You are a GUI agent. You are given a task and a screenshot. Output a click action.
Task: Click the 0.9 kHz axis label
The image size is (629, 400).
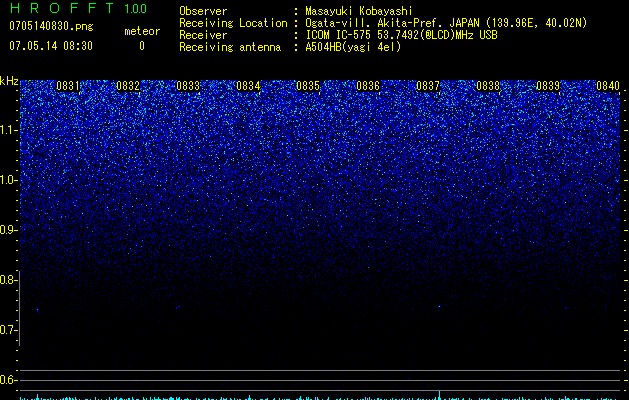[8, 230]
